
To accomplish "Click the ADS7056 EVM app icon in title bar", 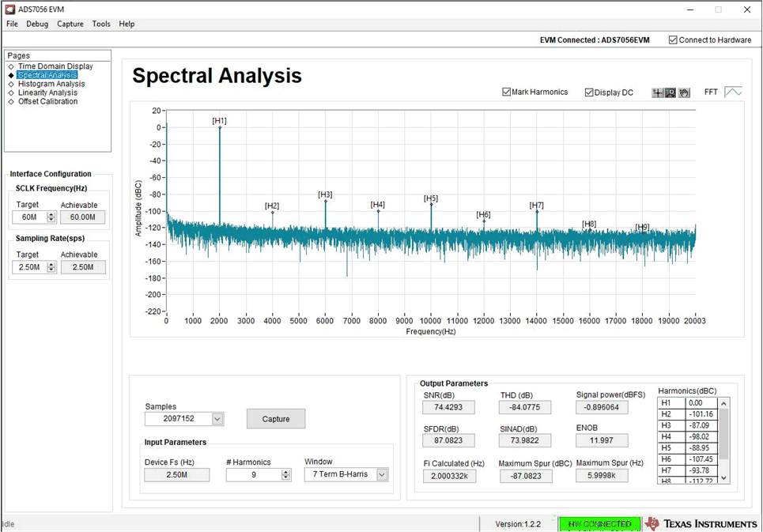I will pos(9,9).
